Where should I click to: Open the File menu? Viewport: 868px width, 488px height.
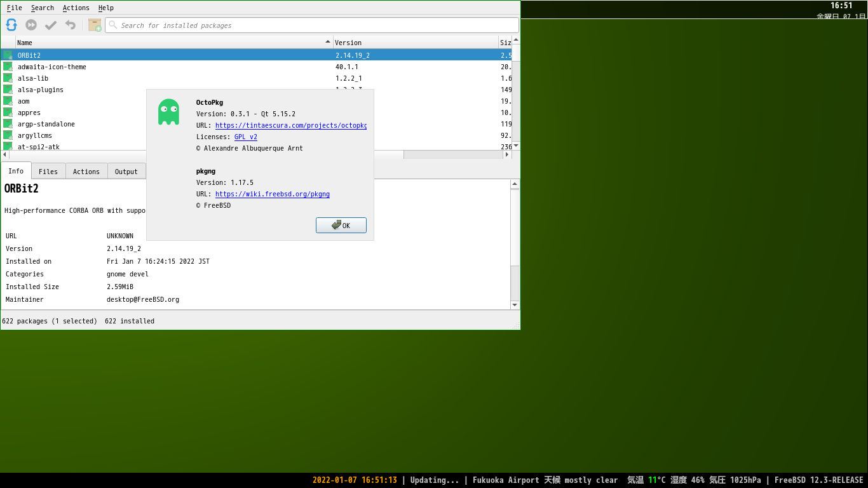coord(15,8)
